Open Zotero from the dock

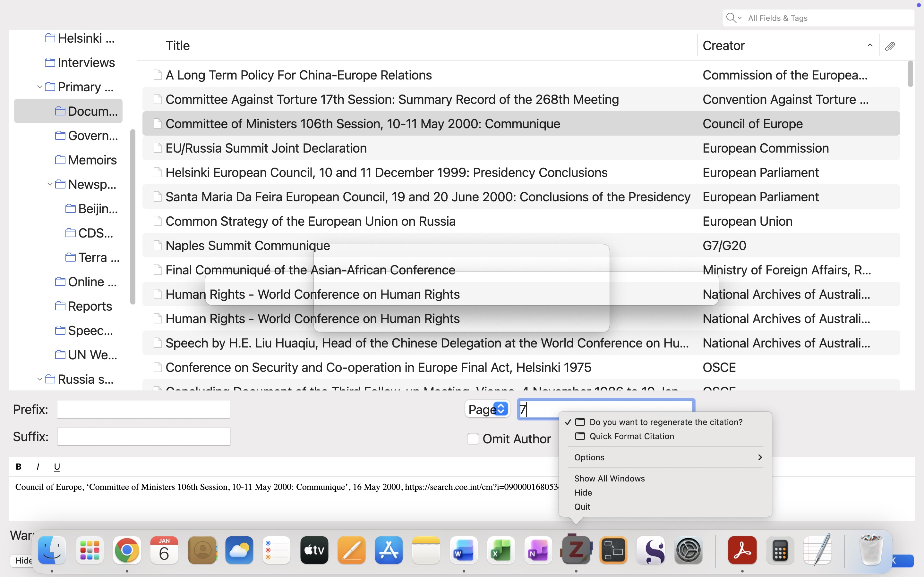point(576,550)
